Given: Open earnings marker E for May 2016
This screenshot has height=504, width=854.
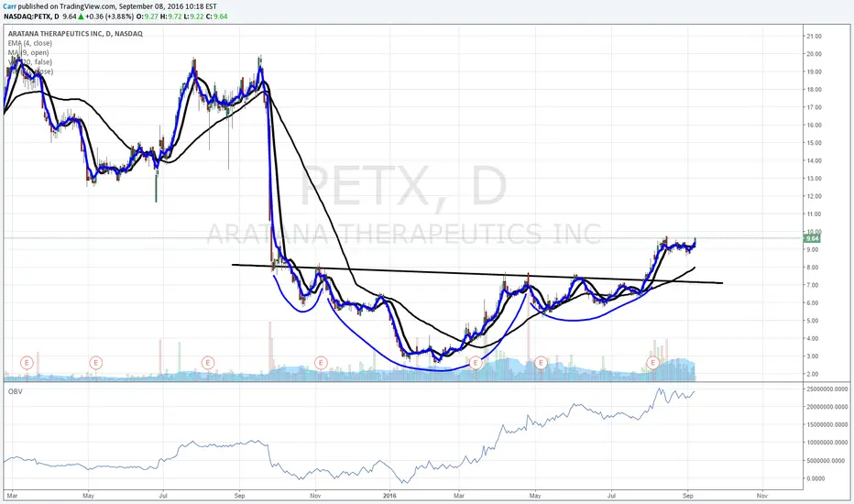Looking at the screenshot, I should point(541,362).
